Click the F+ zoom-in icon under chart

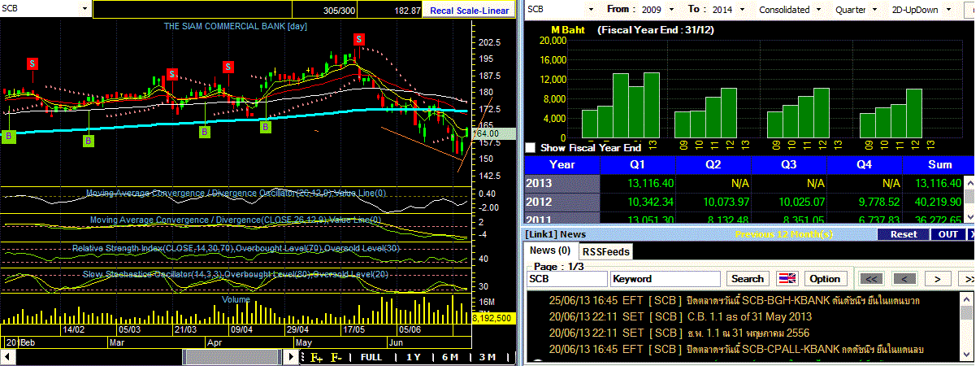coord(316,357)
